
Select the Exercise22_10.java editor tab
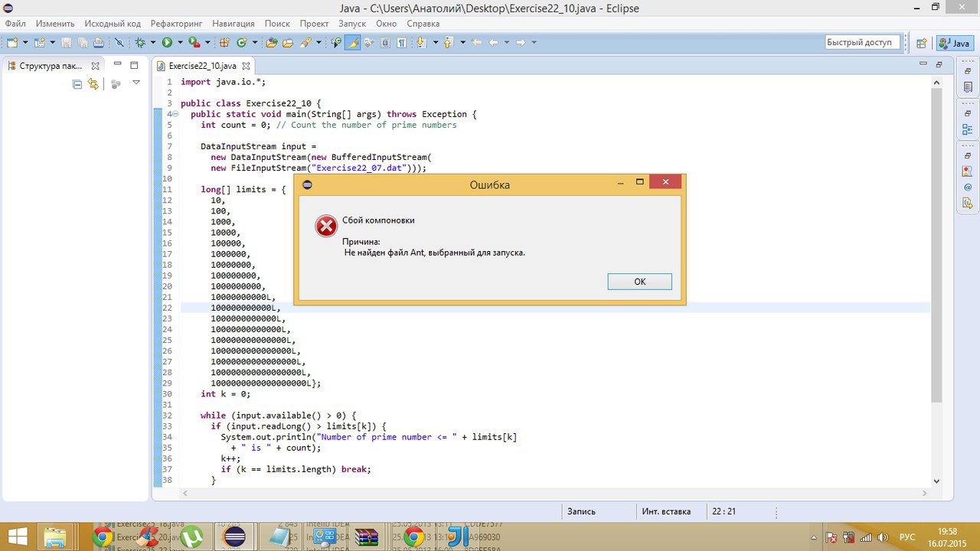click(202, 66)
